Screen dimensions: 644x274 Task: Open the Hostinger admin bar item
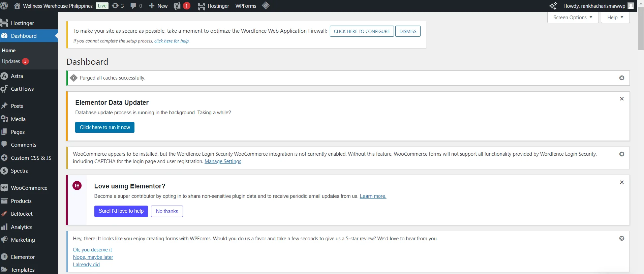pyautogui.click(x=213, y=6)
